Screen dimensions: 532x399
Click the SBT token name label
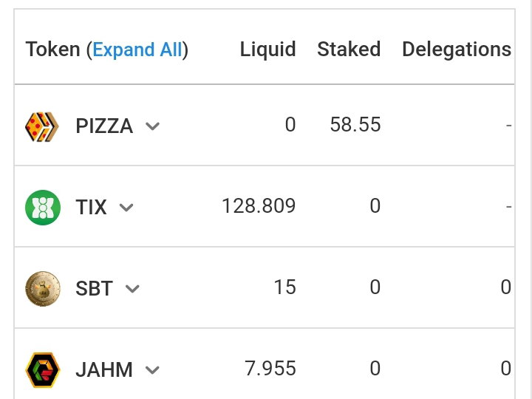[94, 289]
